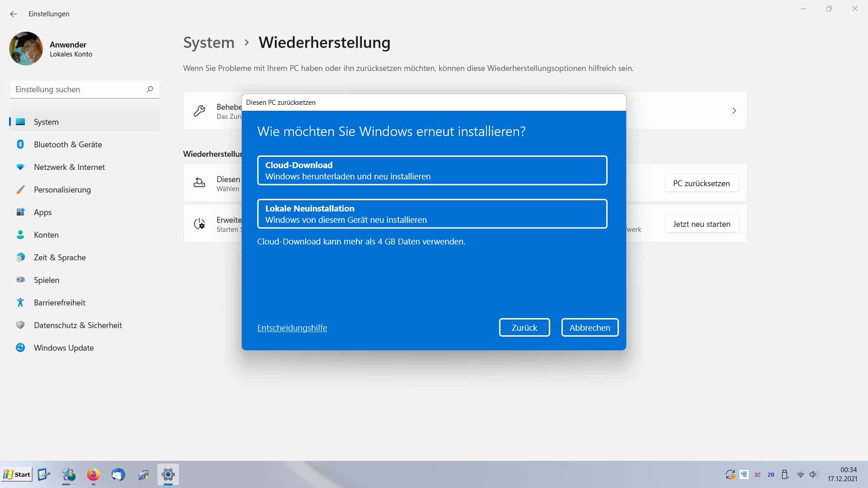Open Spielen settings category

[85, 280]
